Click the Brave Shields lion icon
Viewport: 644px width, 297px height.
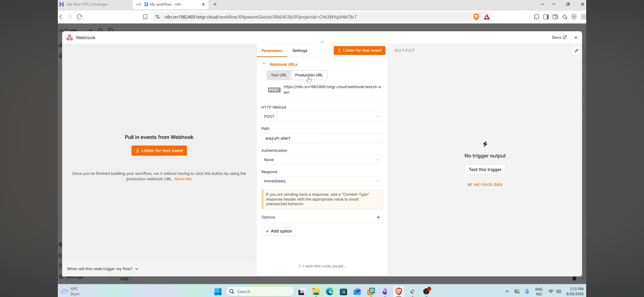coord(476,17)
